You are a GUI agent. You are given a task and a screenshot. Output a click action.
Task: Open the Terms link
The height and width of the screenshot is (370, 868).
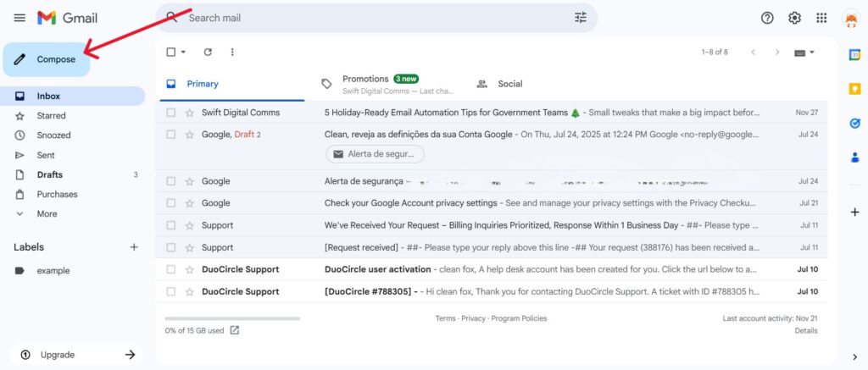[445, 318]
